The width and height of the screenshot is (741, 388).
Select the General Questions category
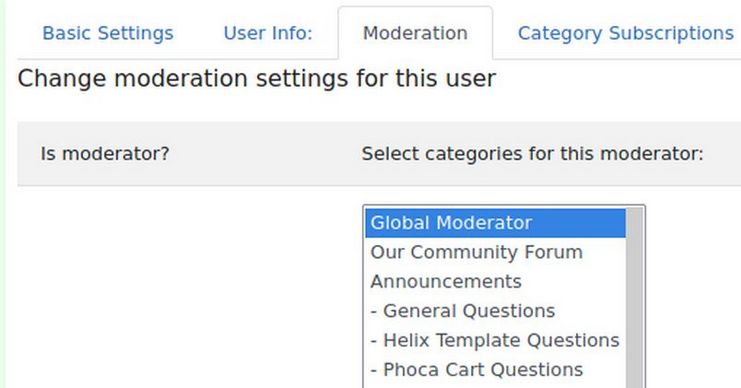pos(495,310)
